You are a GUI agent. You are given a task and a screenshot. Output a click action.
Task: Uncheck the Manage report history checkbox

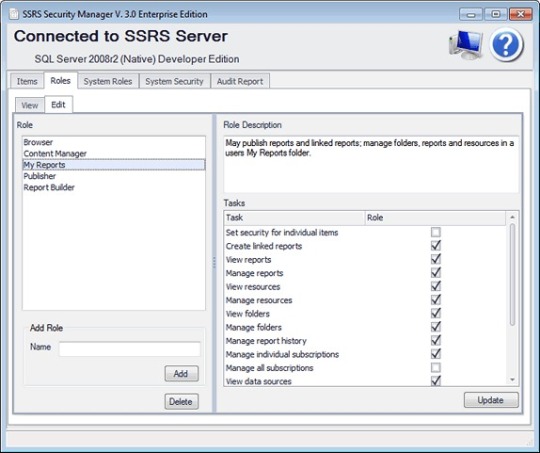436,340
